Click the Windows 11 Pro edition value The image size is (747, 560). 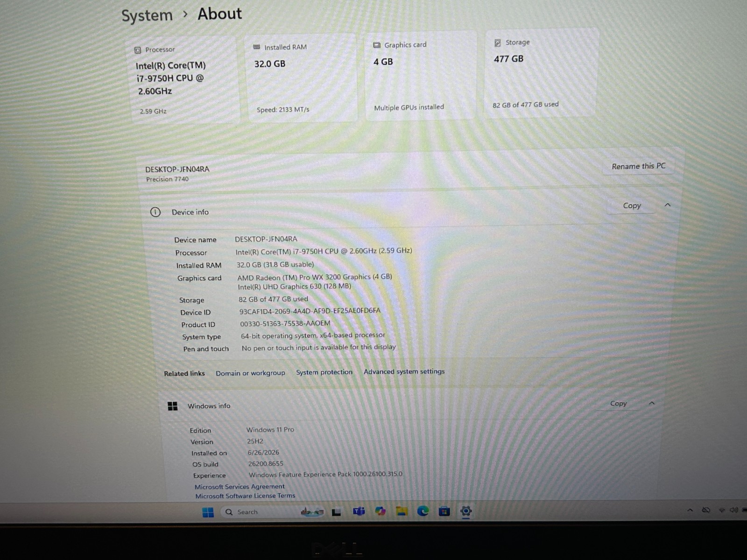pyautogui.click(x=270, y=429)
